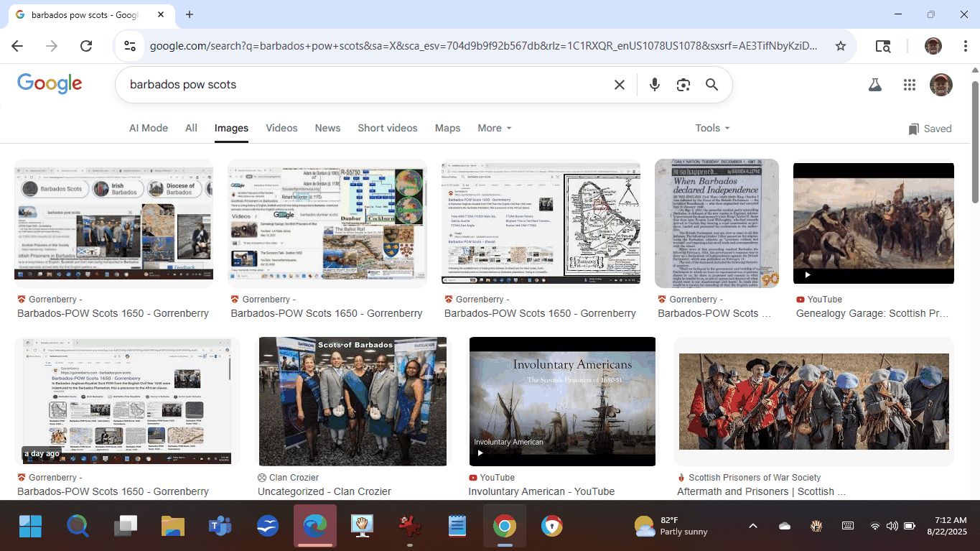The width and height of the screenshot is (980, 551).
Task: Click the voice search microphone icon
Action: (654, 85)
